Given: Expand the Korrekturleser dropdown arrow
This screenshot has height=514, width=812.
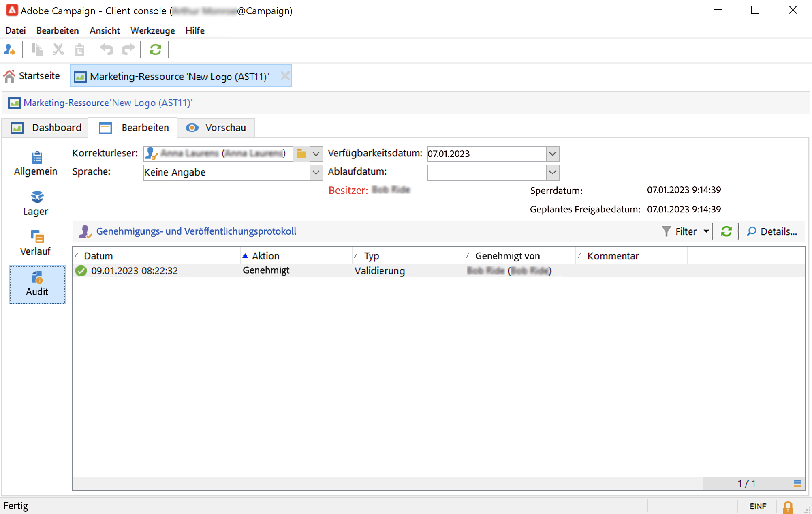Looking at the screenshot, I should pos(316,154).
